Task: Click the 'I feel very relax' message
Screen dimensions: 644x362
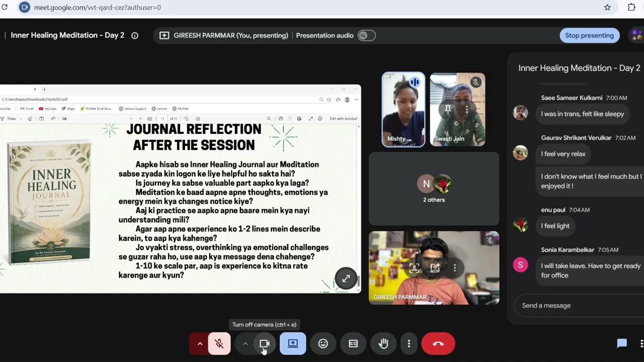Action: (x=563, y=154)
